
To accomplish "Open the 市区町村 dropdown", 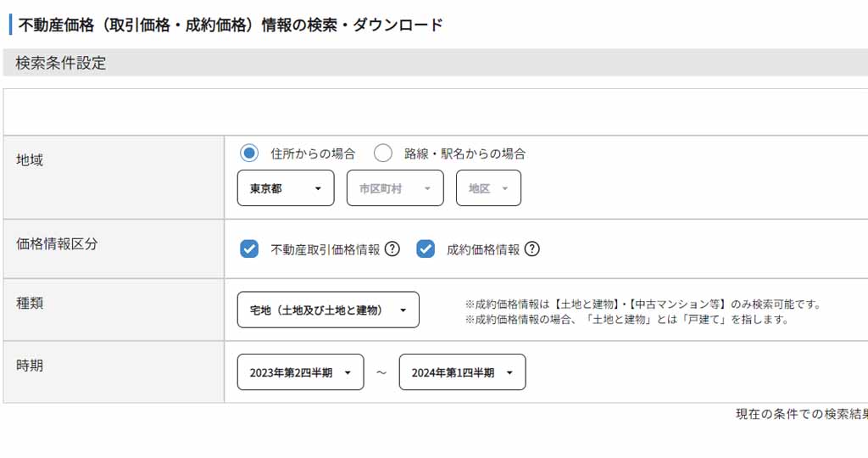I will coord(394,188).
